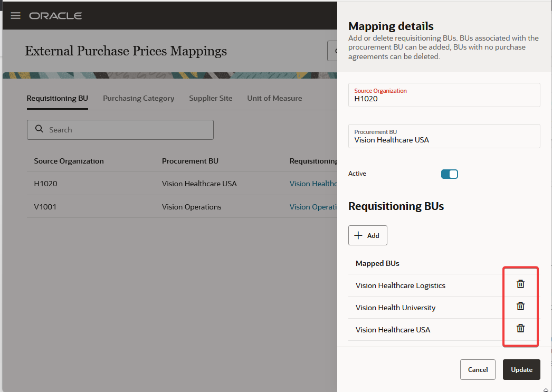Click the Procurement BU input field

(444, 140)
